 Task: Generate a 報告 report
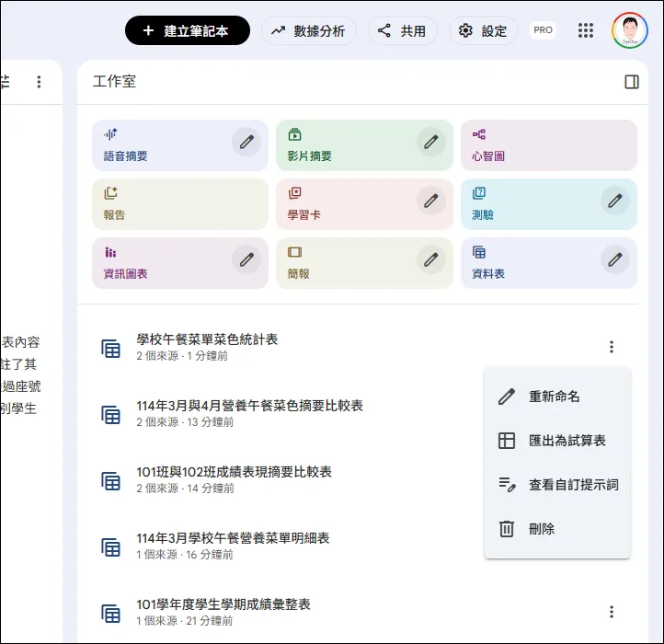(x=180, y=204)
